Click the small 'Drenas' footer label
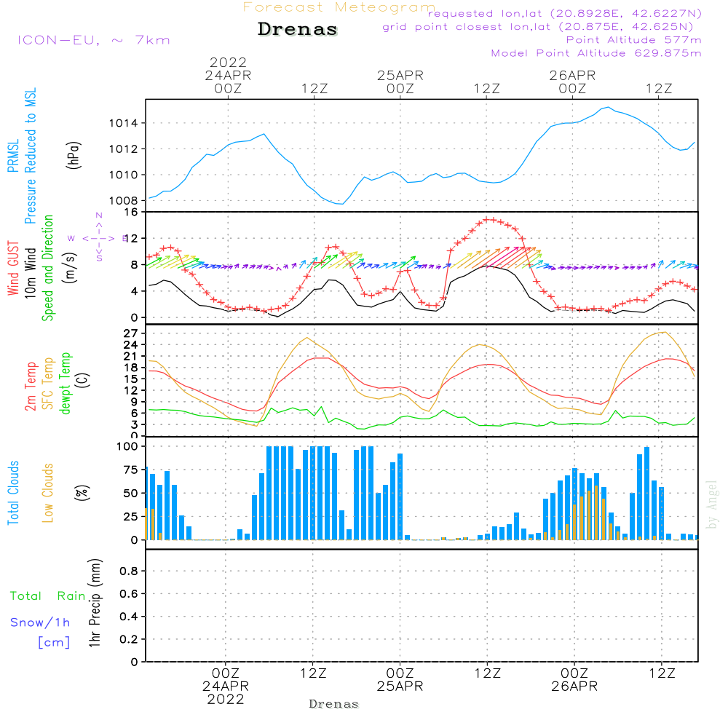Image resolution: width=728 pixels, height=728 pixels. (x=334, y=704)
